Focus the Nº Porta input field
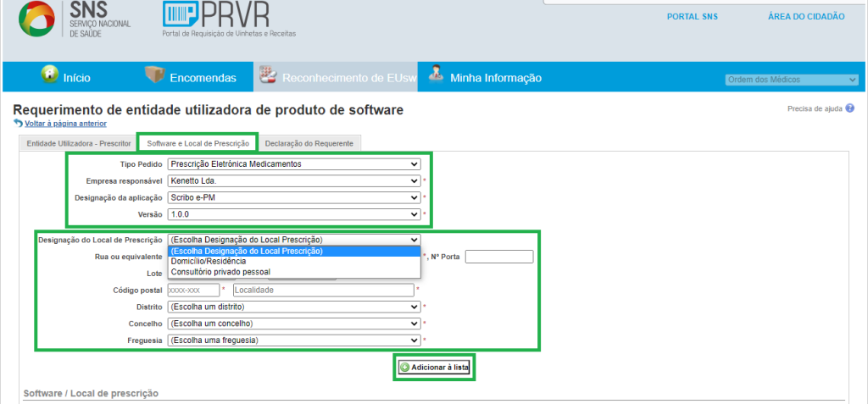868x404 pixels. 498,257
